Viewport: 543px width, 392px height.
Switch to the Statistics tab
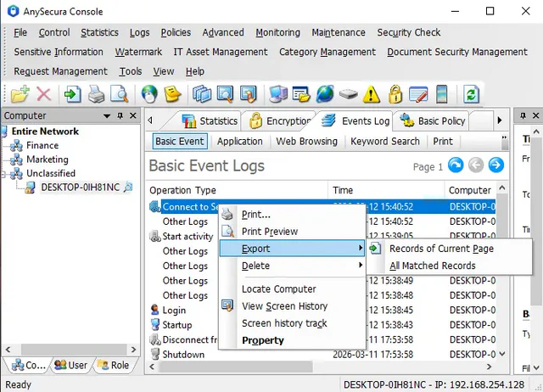click(x=210, y=120)
